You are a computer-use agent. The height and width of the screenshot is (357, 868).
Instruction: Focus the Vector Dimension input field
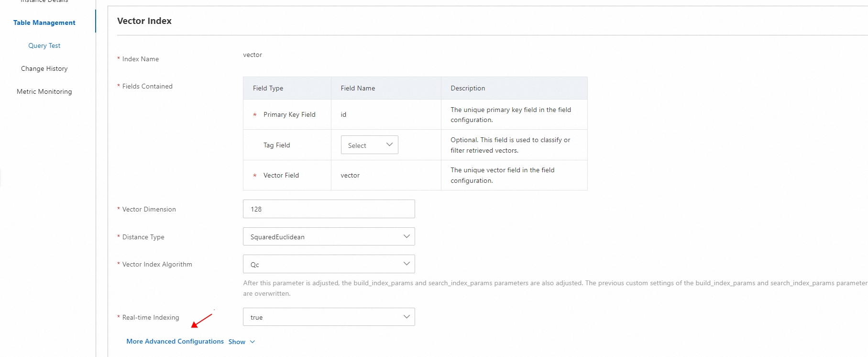click(x=329, y=209)
